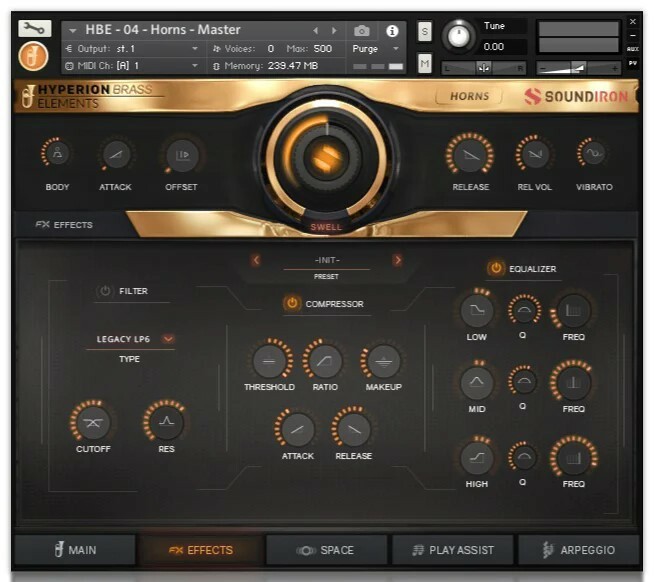654x582 pixels.
Task: Click the Offset knob
Action: [x=181, y=156]
